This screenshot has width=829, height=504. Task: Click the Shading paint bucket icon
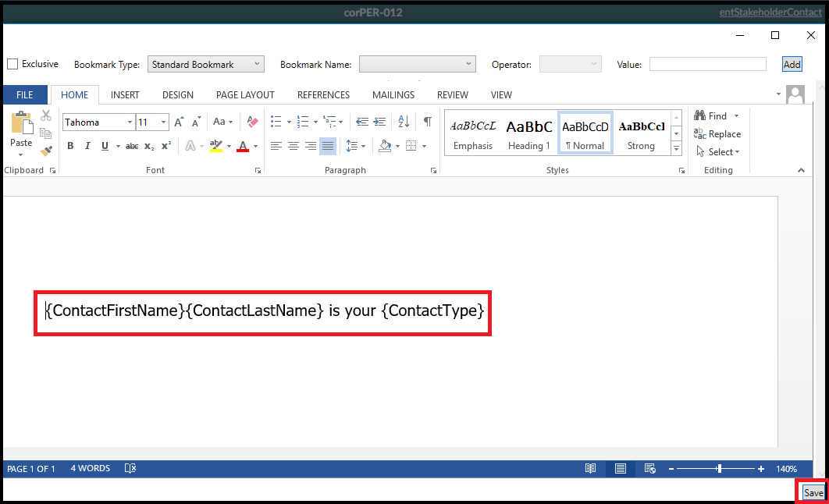[385, 146]
